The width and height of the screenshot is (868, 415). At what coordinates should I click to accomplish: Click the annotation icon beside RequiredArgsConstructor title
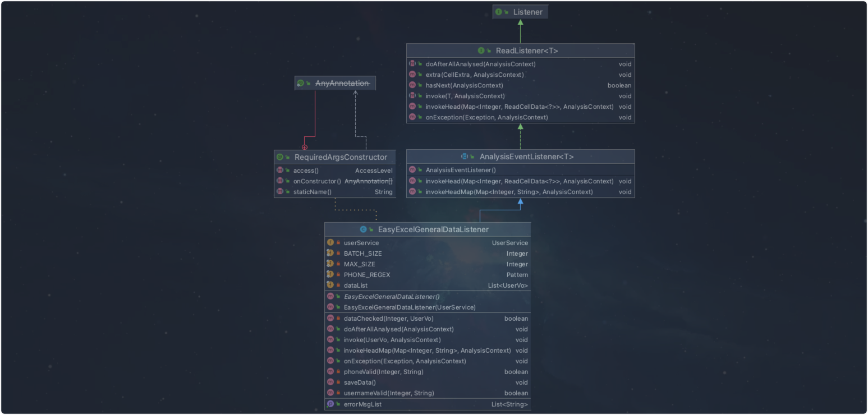(280, 157)
